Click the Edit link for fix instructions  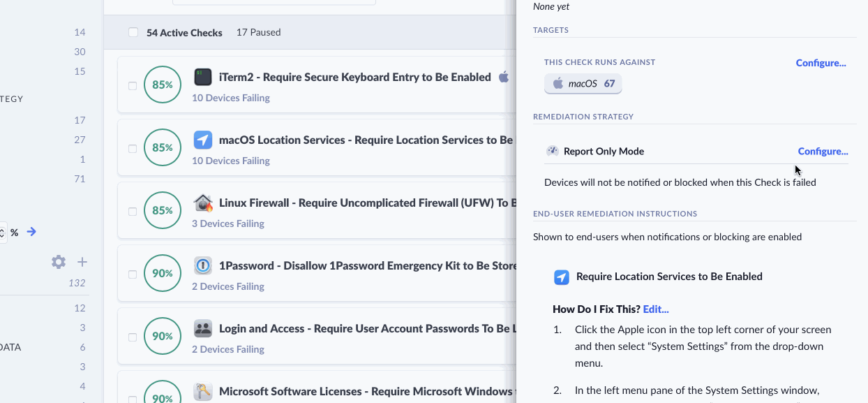[x=656, y=309]
